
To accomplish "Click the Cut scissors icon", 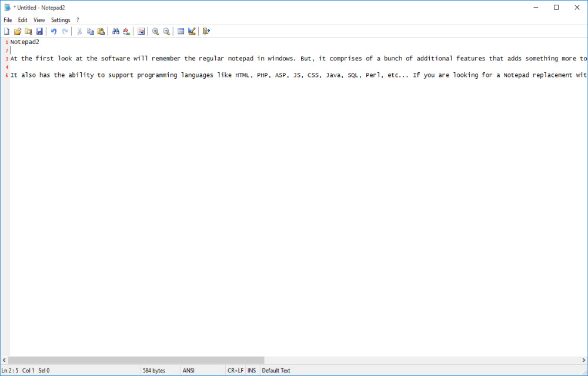I will 79,32.
